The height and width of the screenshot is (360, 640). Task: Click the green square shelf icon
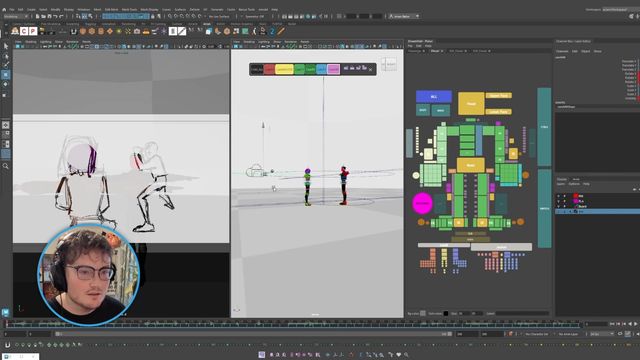click(x=245, y=31)
